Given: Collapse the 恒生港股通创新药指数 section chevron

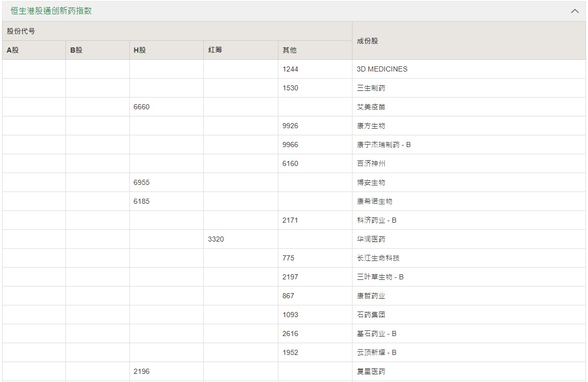Looking at the screenshot, I should point(575,11).
